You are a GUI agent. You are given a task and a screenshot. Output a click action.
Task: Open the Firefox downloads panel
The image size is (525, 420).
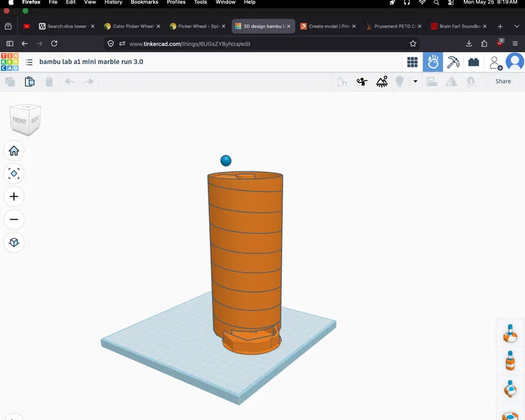point(469,44)
